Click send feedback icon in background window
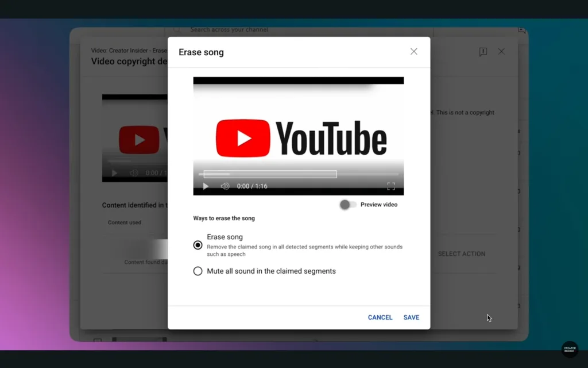 coord(483,52)
